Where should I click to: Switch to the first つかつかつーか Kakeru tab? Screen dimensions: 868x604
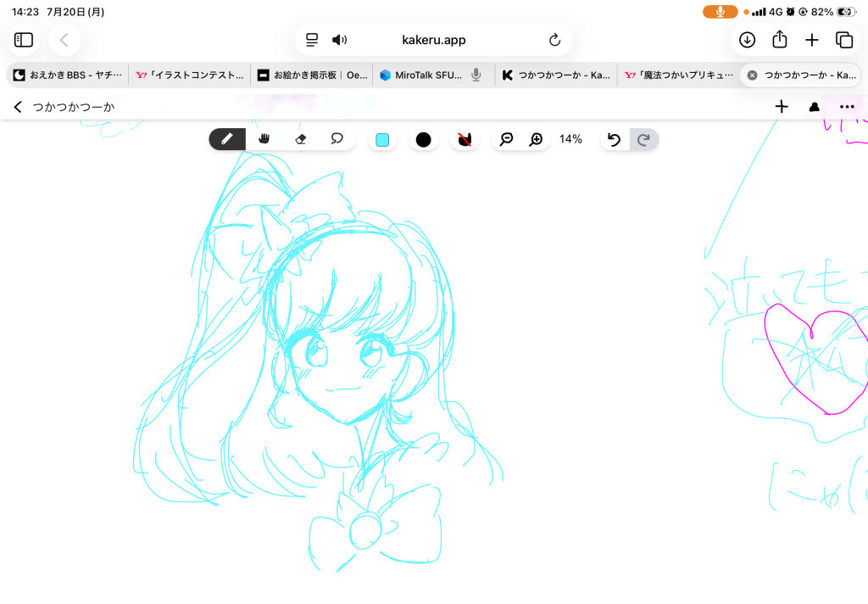click(x=556, y=75)
